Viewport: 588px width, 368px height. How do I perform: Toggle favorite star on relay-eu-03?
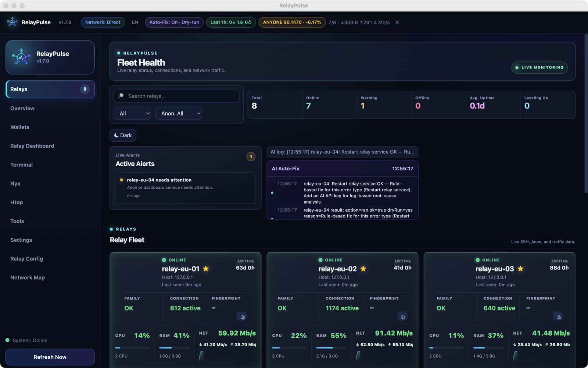520,269
